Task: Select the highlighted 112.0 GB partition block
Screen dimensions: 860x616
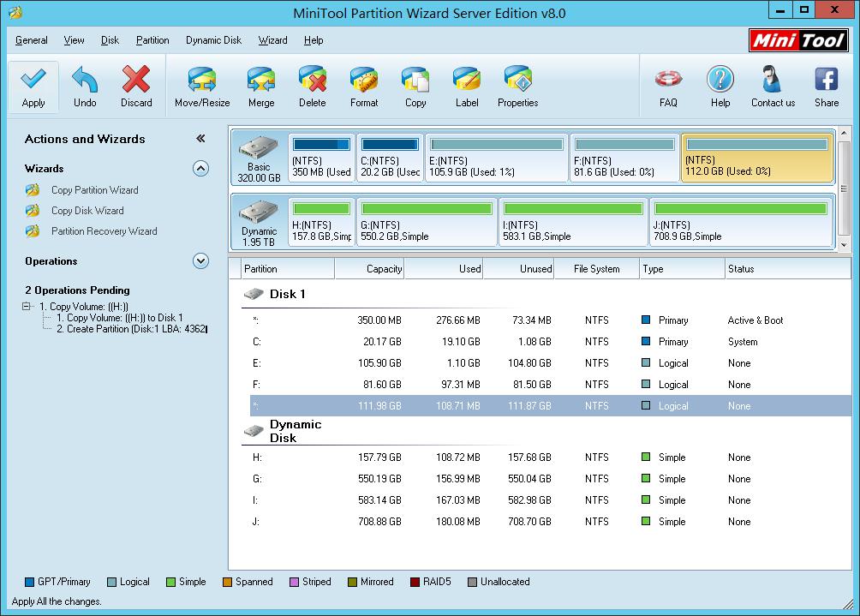Action: (x=757, y=158)
